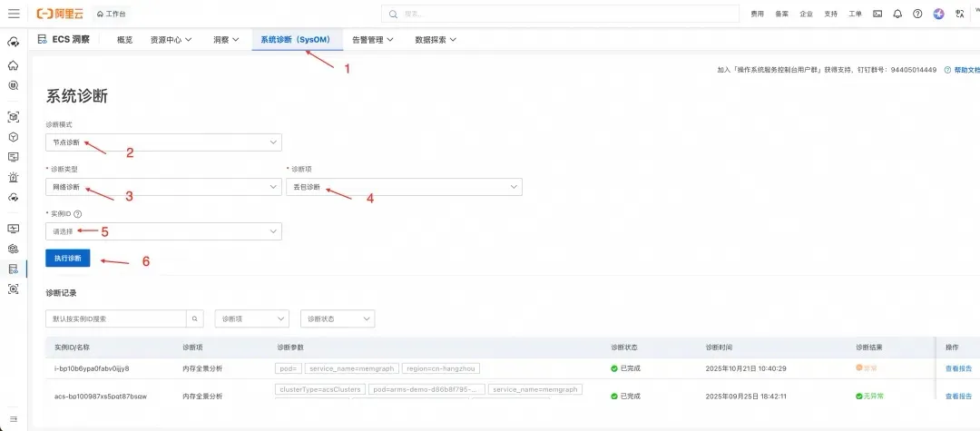Open the 诊断模式 dropdown showing 节点诊断
This screenshot has width=980, height=431.
(163, 142)
